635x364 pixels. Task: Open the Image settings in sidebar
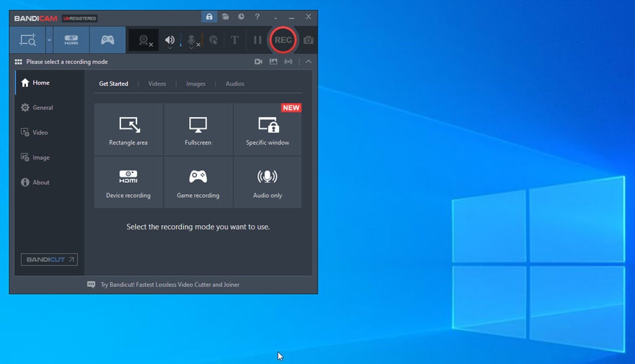coord(50,158)
